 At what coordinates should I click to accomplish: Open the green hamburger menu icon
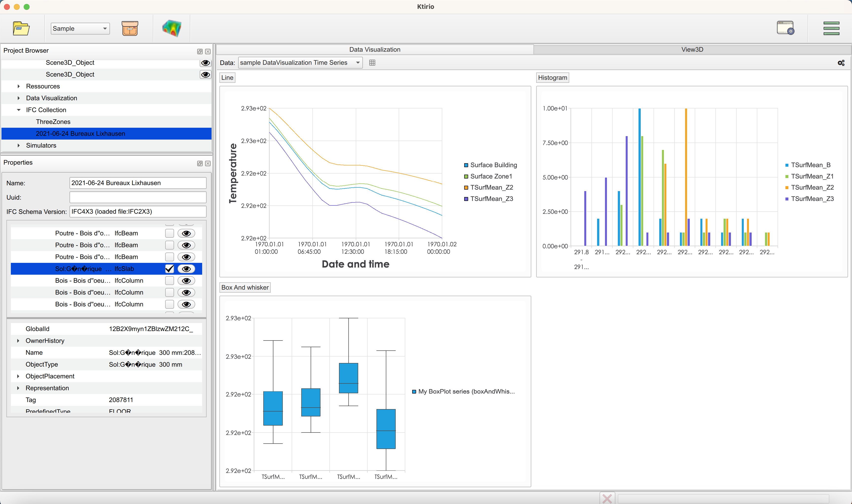(x=831, y=29)
